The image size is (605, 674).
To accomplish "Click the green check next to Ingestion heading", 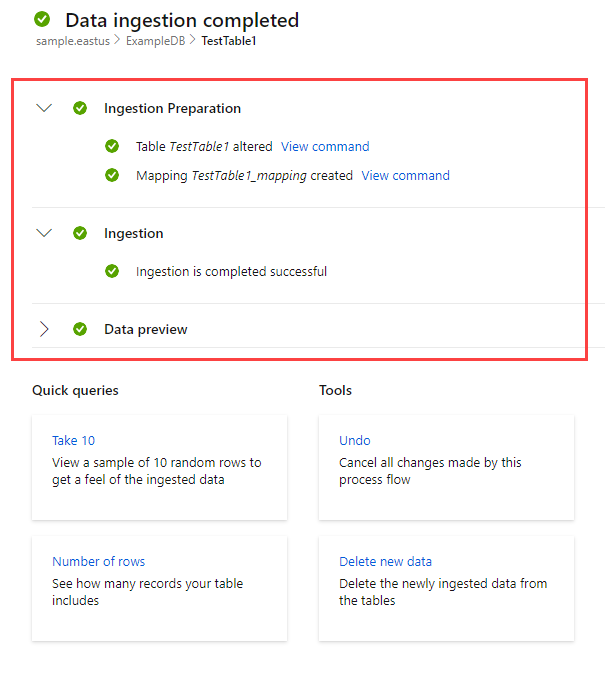I will [80, 233].
